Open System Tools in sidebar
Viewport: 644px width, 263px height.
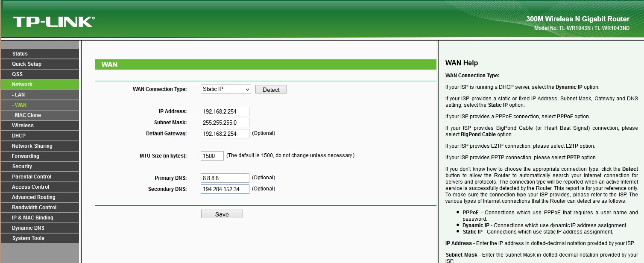pyautogui.click(x=40, y=238)
